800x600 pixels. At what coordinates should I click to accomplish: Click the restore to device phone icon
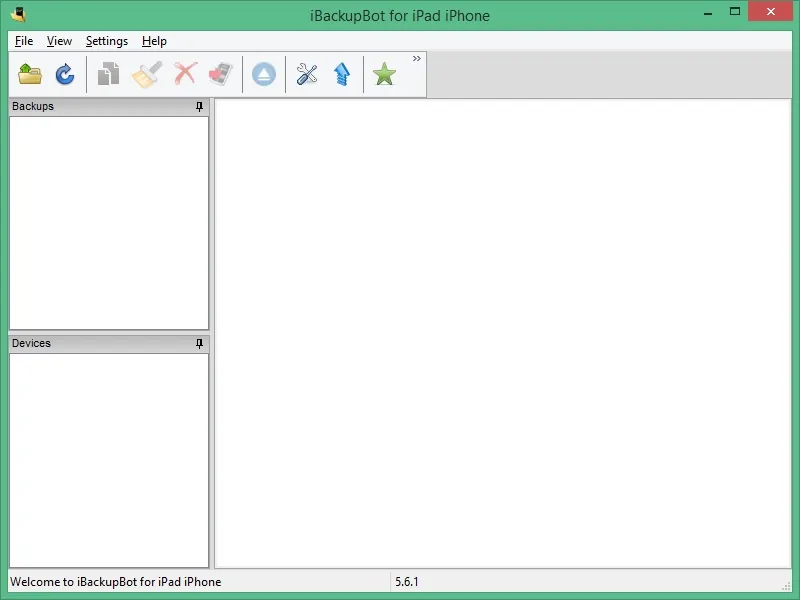(221, 74)
